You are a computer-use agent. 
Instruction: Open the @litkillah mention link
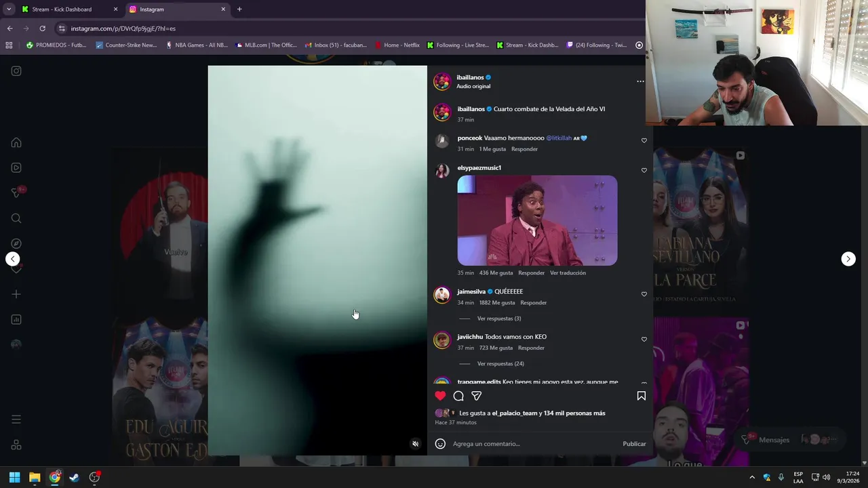559,138
